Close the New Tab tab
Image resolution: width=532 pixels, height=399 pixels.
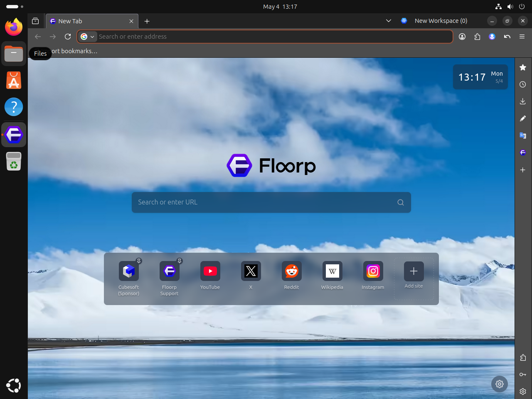(x=131, y=21)
